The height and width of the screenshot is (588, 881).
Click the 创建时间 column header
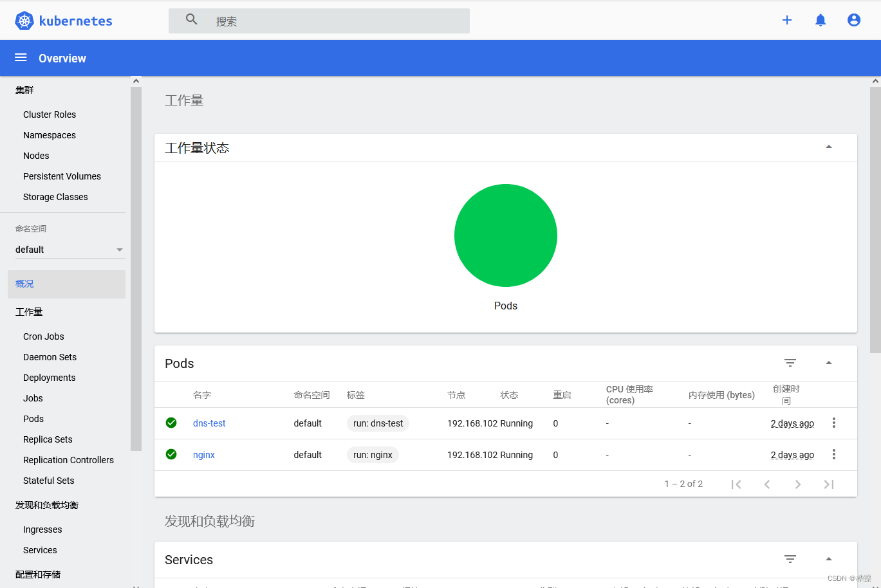pos(786,394)
